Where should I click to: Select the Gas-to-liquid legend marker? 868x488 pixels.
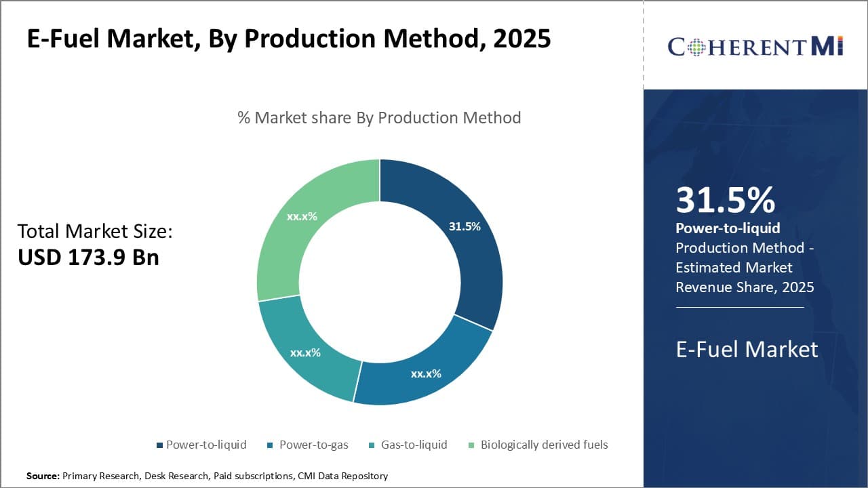(x=371, y=445)
